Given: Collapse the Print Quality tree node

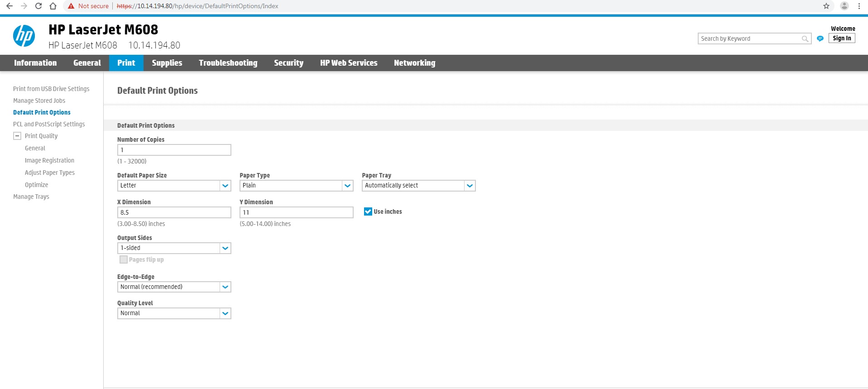Looking at the screenshot, I should (x=17, y=136).
